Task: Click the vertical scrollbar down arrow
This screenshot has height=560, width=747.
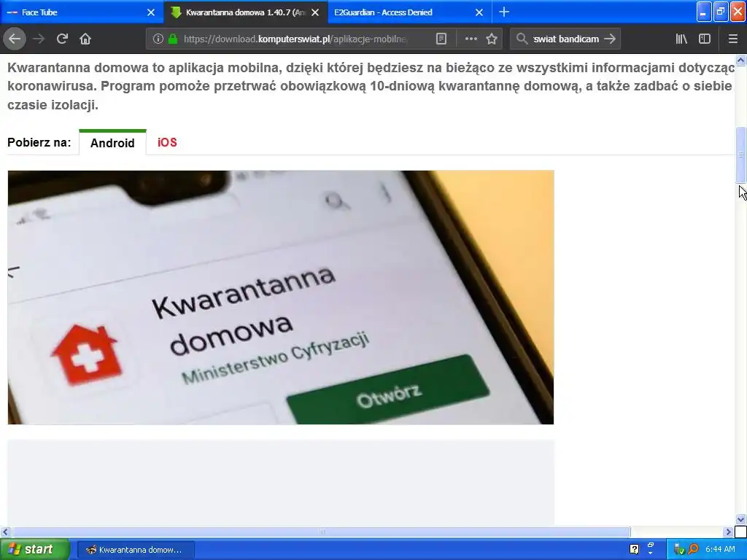Action: click(741, 519)
